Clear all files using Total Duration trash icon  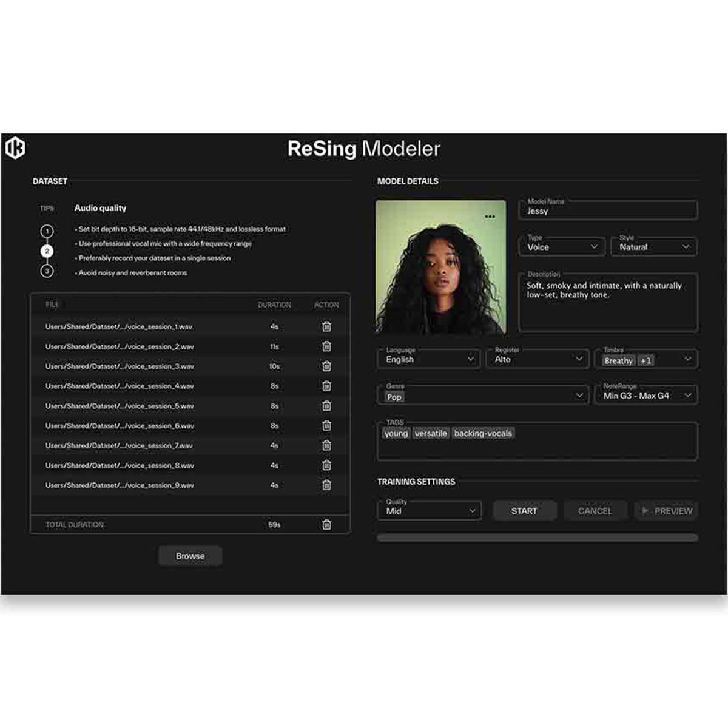326,524
